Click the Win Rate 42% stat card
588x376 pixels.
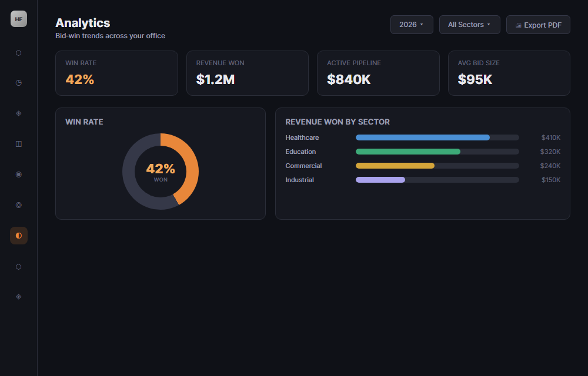click(x=116, y=73)
